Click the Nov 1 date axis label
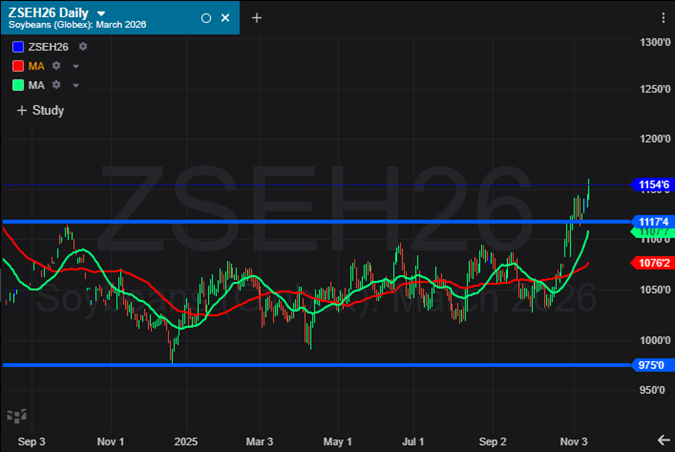Image resolution: width=675 pixels, height=452 pixels. pyautogui.click(x=111, y=442)
